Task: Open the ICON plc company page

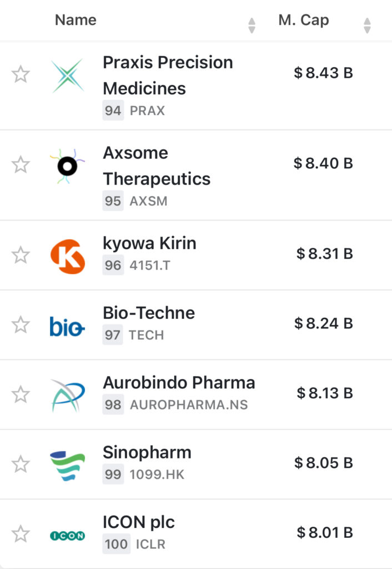Action: click(139, 522)
